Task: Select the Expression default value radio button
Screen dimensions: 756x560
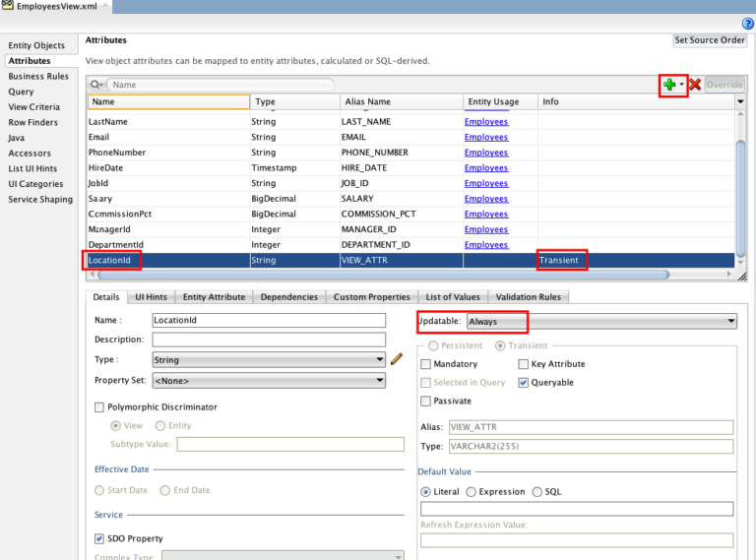Action: click(472, 492)
